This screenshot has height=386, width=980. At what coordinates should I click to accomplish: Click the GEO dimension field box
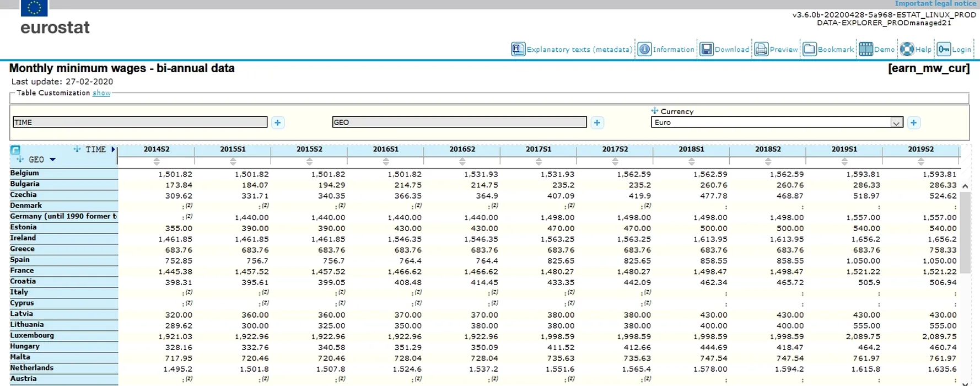pyautogui.click(x=459, y=122)
